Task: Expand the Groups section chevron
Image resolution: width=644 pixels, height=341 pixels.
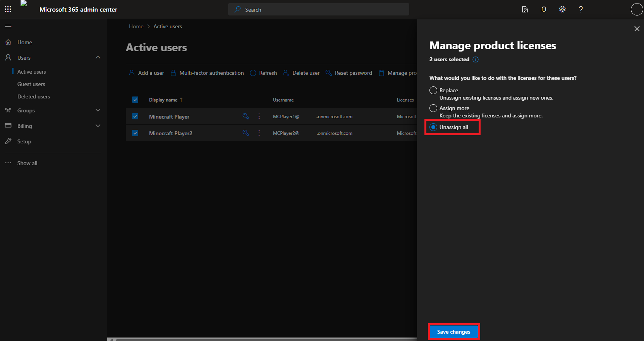Action: 98,110
